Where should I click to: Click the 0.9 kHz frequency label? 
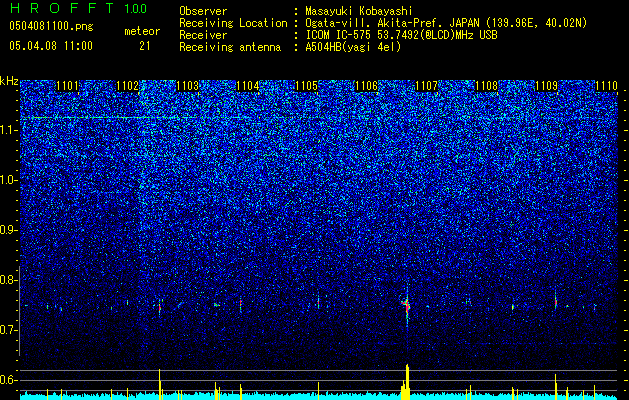pos(8,230)
